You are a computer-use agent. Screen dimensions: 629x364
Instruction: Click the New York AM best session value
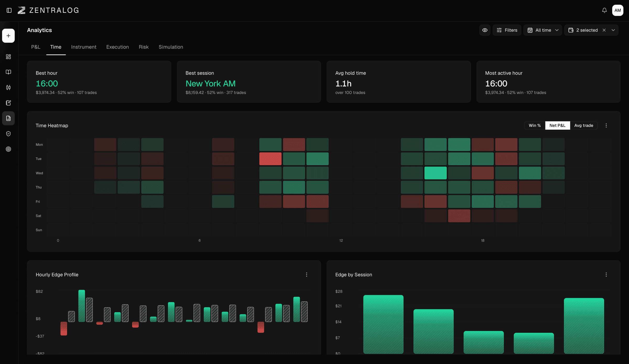pyautogui.click(x=210, y=84)
